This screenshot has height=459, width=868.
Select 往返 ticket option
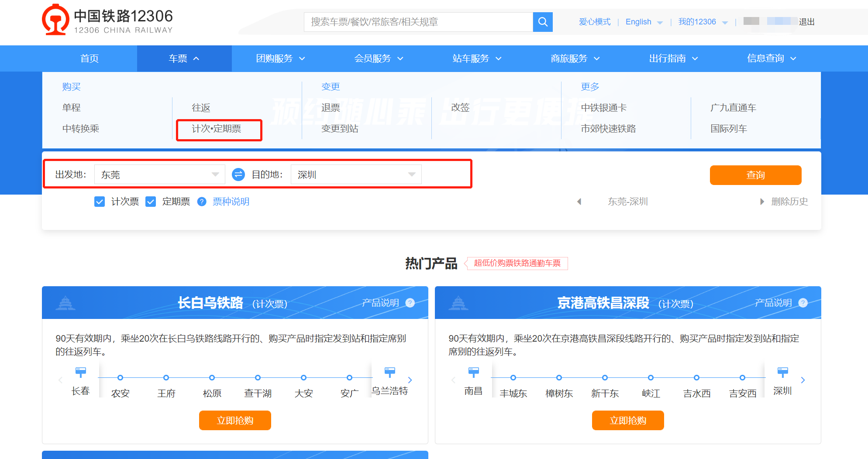[201, 108]
